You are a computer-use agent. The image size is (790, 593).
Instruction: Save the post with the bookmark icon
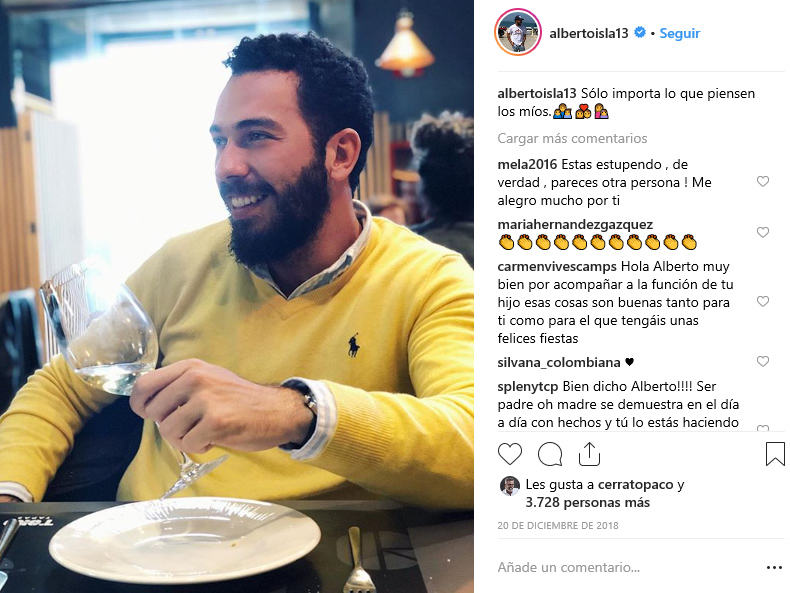click(x=775, y=453)
